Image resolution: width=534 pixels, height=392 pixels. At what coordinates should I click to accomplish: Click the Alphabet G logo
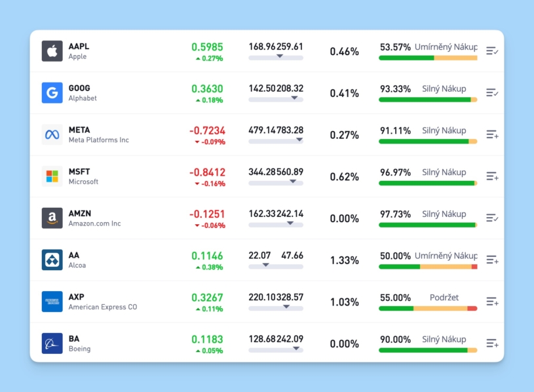[x=52, y=92]
